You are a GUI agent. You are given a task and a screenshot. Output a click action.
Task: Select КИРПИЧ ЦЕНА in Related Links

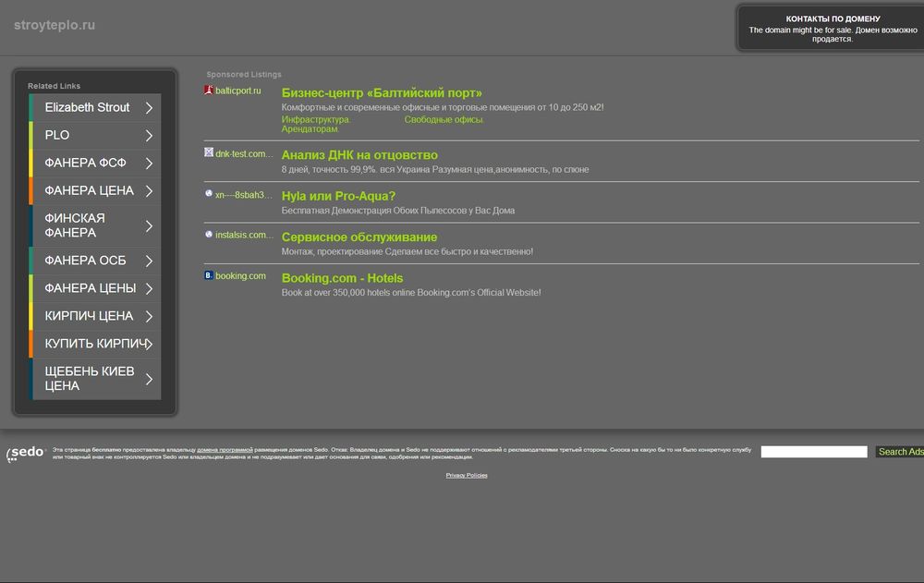95,316
